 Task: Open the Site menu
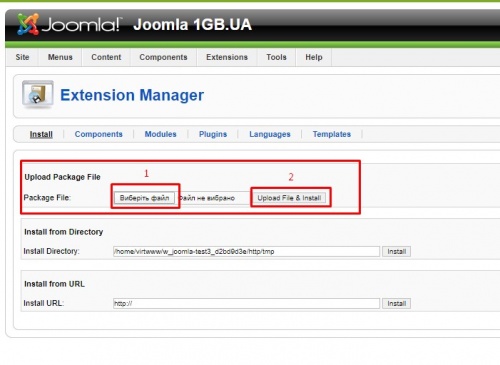click(22, 57)
